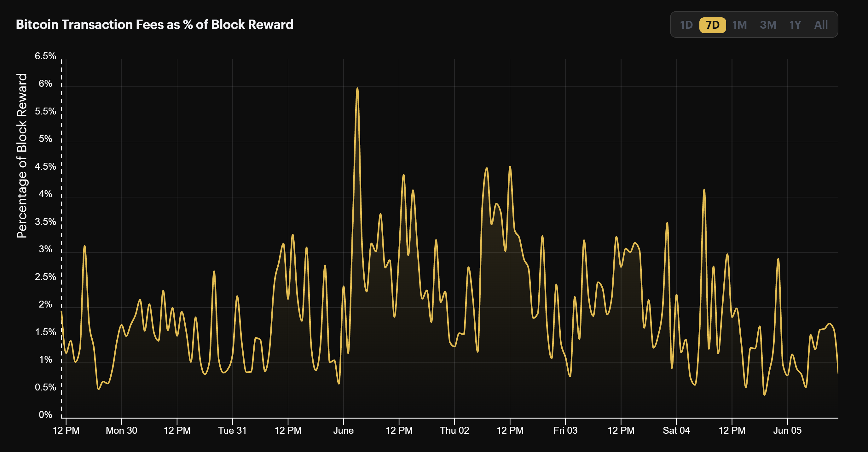Screen dimensions: 868x452
Task: Switch to the 1M view
Action: [x=740, y=25]
